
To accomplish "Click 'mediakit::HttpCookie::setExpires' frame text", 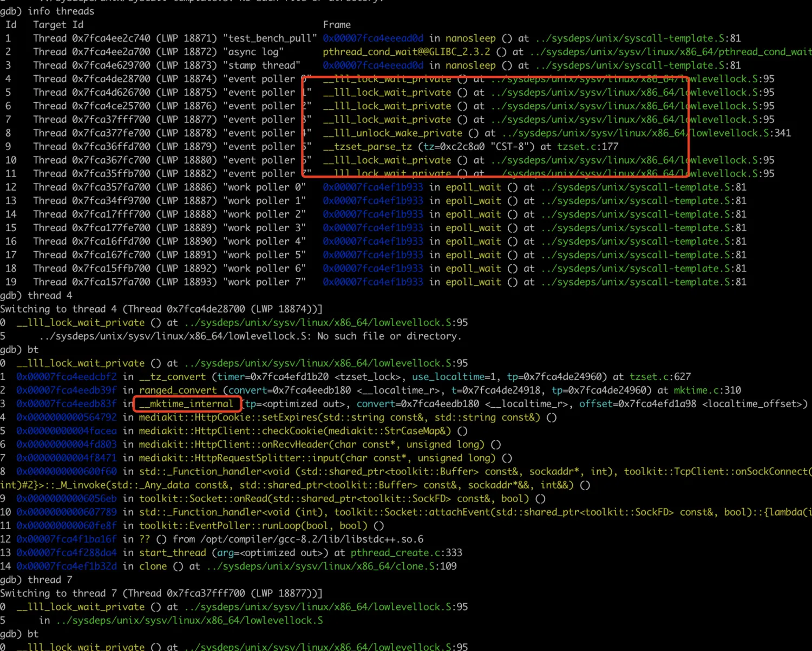I will tap(228, 417).
